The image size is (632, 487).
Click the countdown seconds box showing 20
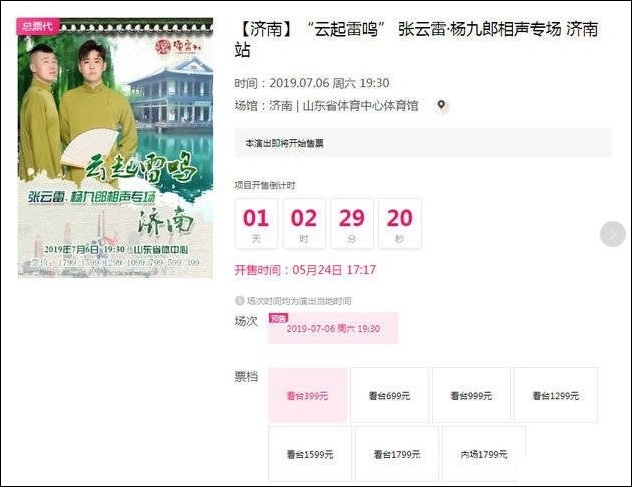point(400,224)
